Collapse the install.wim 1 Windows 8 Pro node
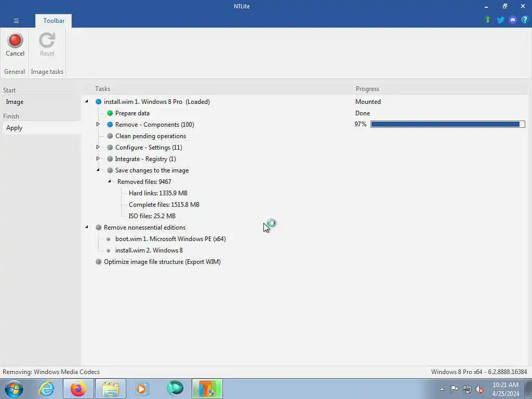 click(87, 101)
